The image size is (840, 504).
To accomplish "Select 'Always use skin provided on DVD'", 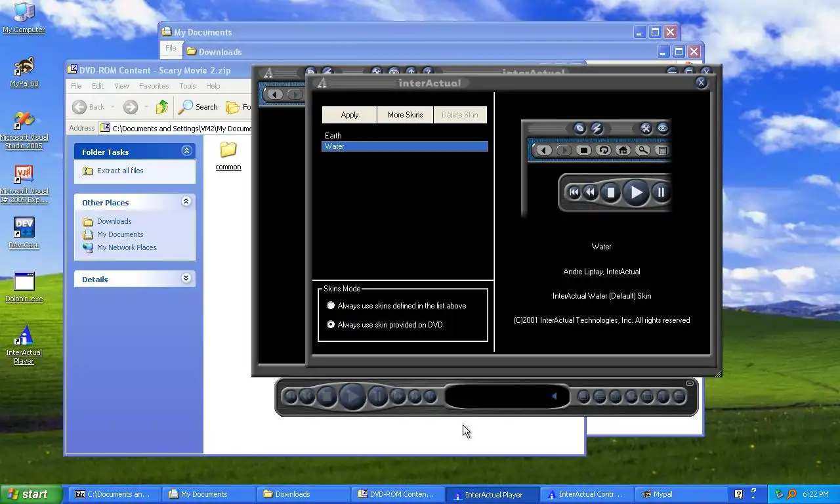I will 385,325.
